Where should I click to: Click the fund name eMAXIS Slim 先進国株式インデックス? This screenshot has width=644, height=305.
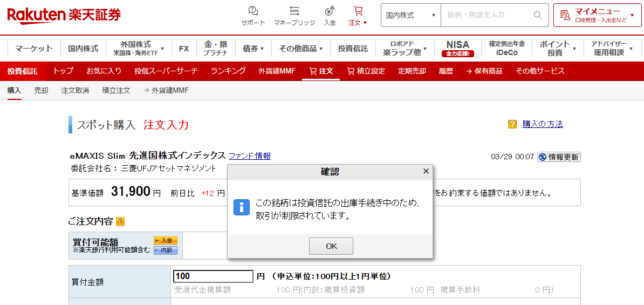coord(148,156)
